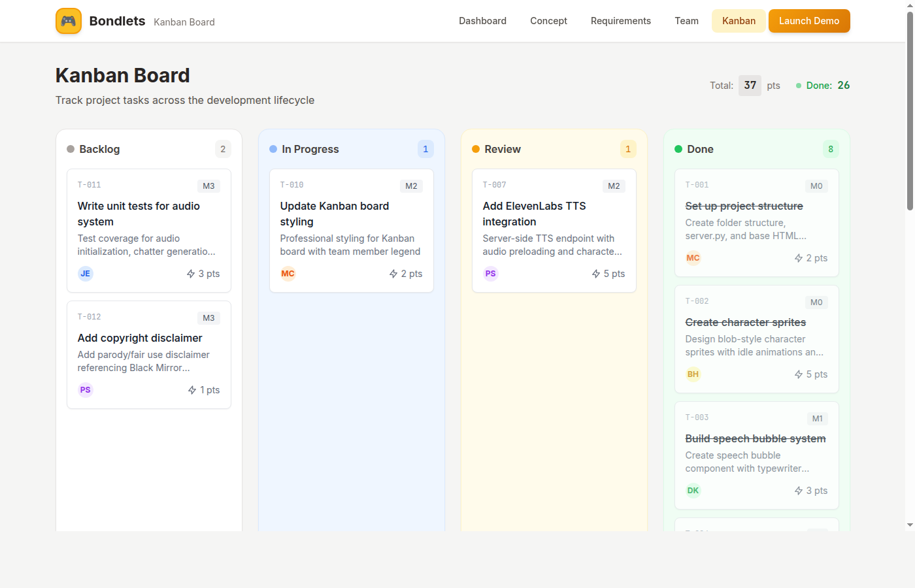The height and width of the screenshot is (588, 915).
Task: Click the total points value 37
Action: coord(750,86)
